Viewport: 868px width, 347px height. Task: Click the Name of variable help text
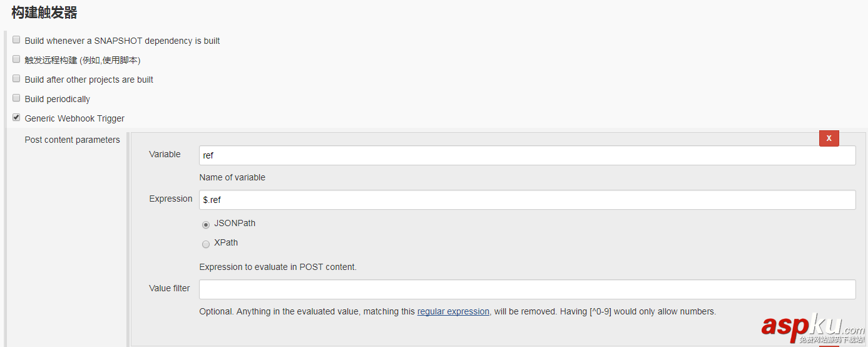click(232, 177)
